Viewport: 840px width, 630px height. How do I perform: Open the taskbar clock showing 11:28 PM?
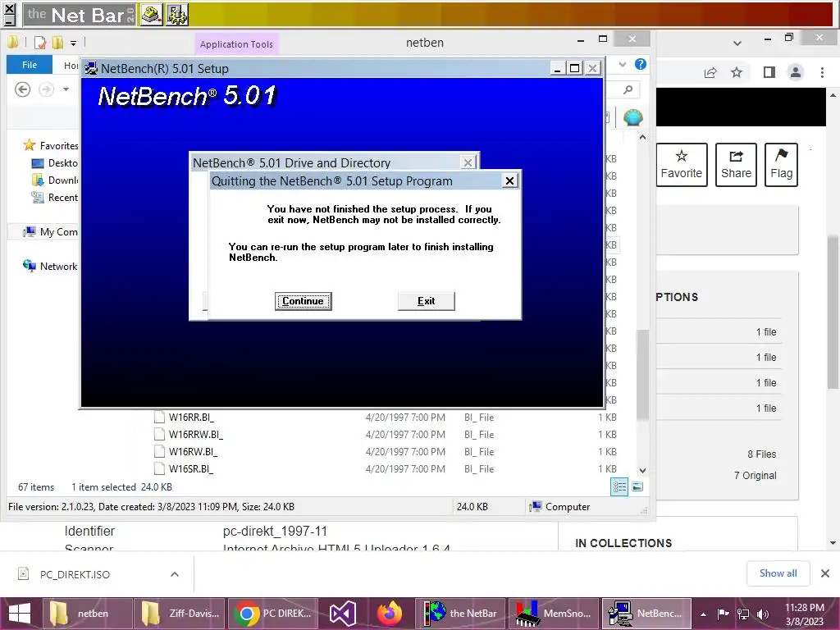point(804,614)
